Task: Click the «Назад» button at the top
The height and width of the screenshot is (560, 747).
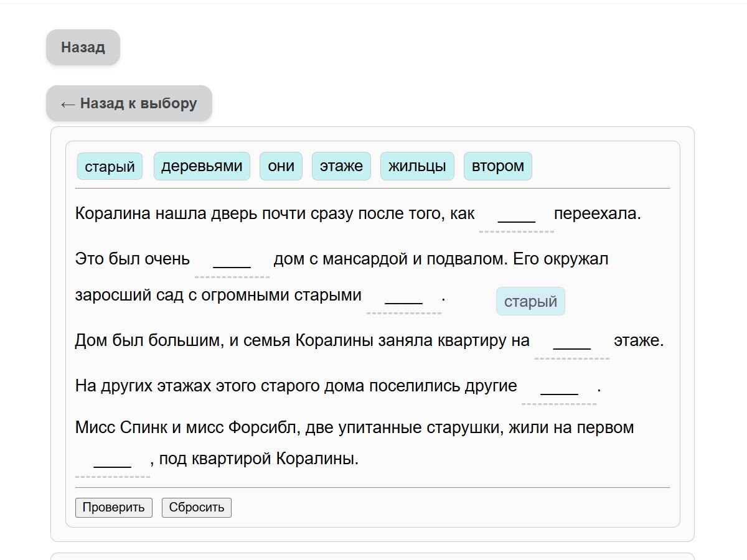Action: [83, 47]
